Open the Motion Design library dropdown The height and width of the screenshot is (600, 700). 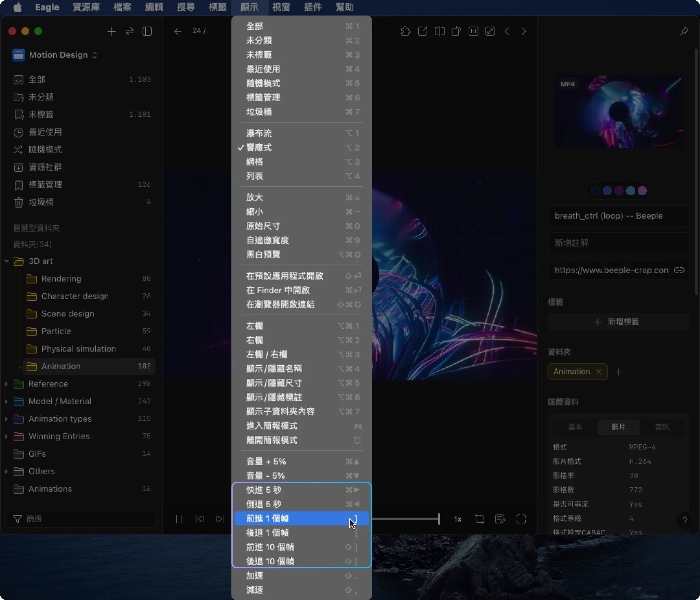tap(55, 55)
